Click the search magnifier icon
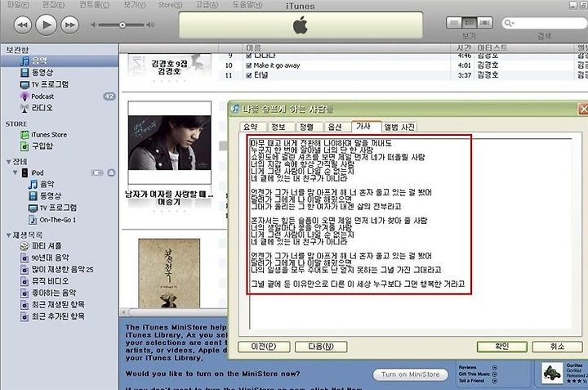588x390 pixels. click(x=509, y=23)
